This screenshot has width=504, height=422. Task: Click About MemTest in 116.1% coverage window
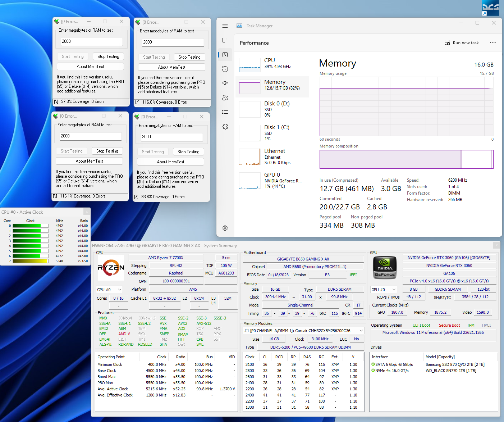click(89, 161)
